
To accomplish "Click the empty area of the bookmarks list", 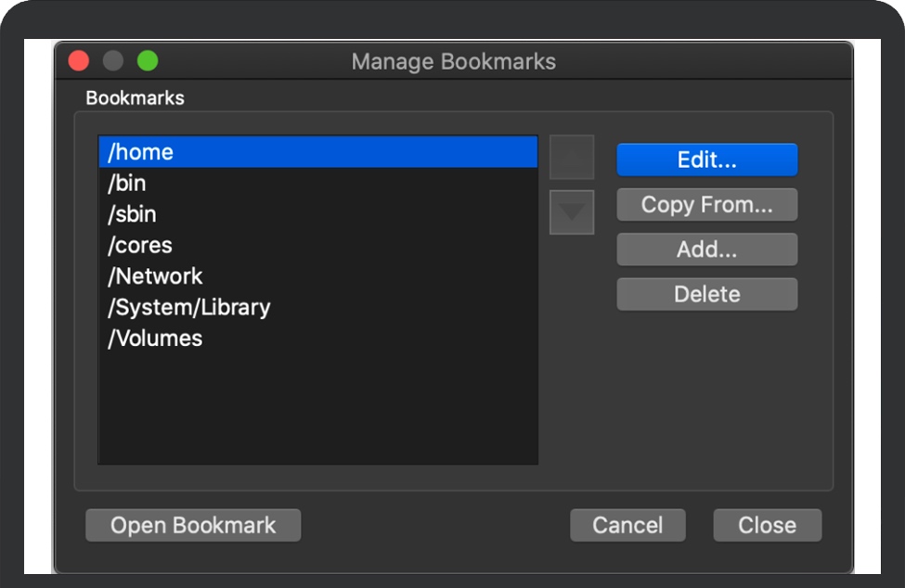I will 317,408.
